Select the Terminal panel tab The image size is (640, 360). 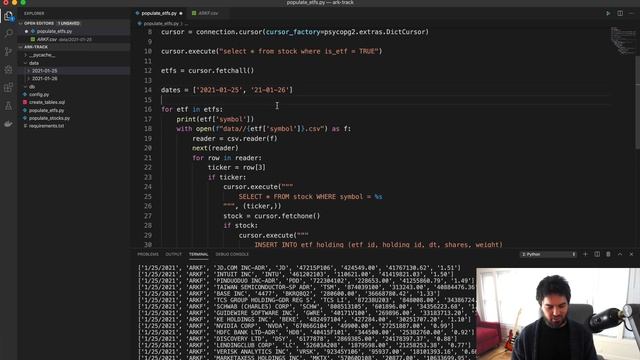pyautogui.click(x=198, y=254)
